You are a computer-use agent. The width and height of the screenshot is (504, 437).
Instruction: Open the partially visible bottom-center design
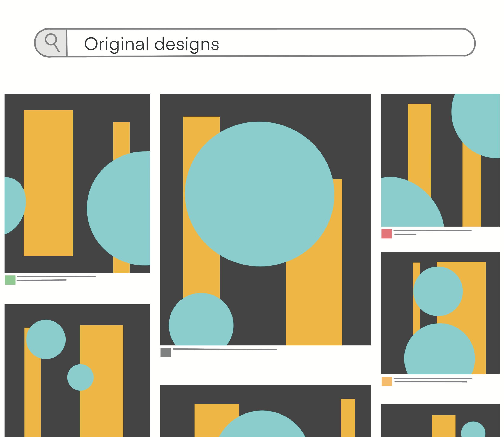[x=265, y=411]
